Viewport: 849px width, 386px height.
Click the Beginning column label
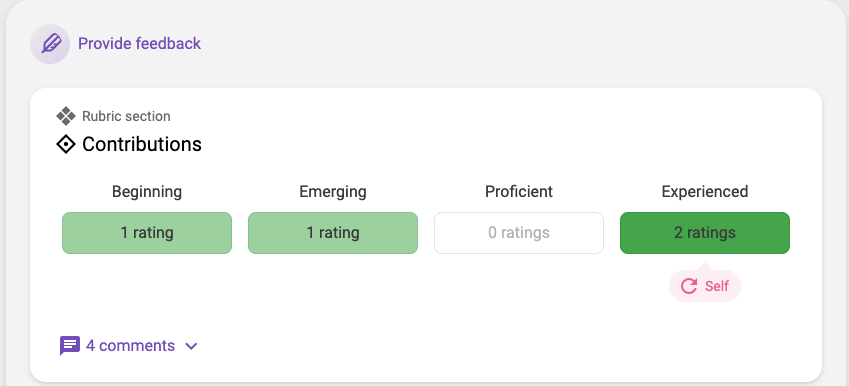click(x=147, y=192)
